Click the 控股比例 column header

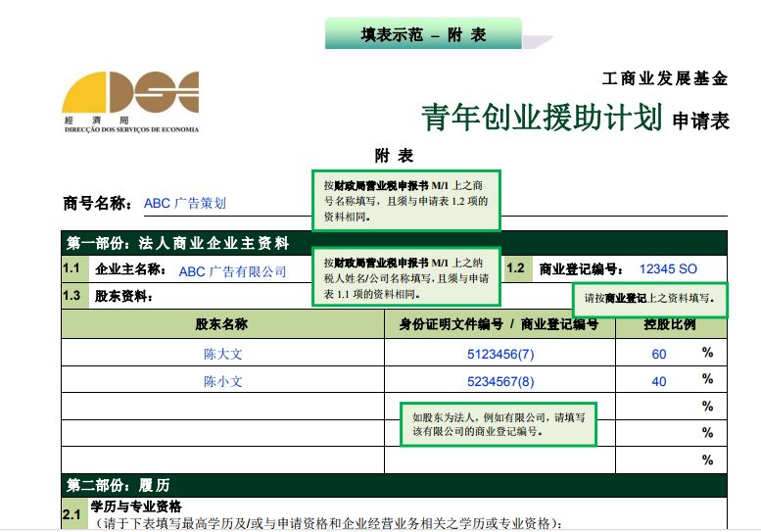[670, 324]
